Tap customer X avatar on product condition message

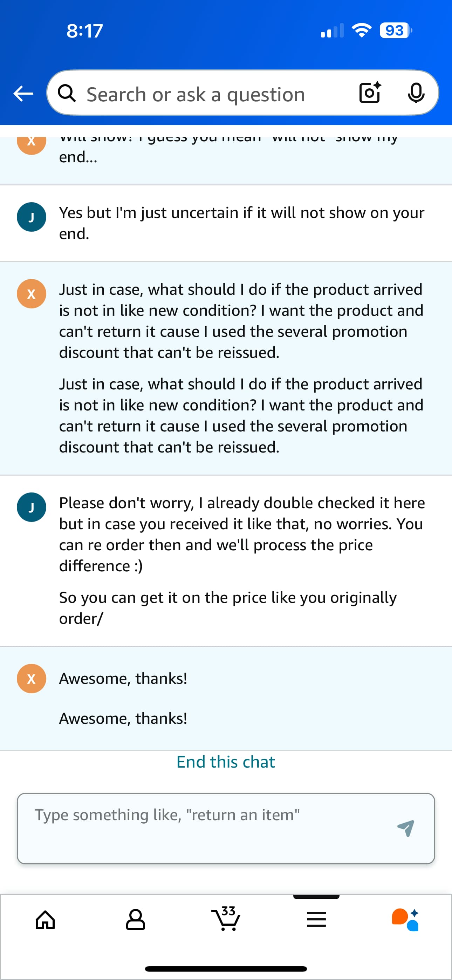[32, 294]
